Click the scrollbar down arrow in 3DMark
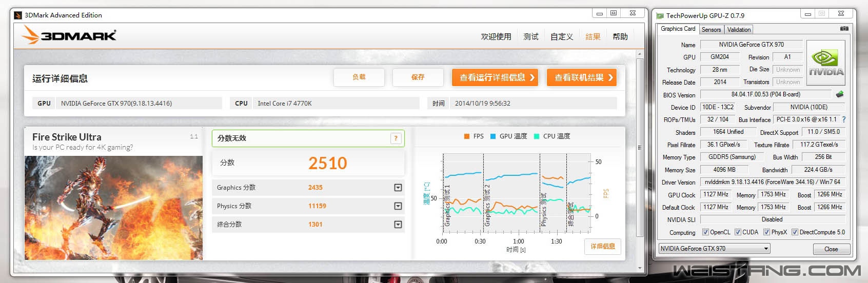 pyautogui.click(x=639, y=268)
